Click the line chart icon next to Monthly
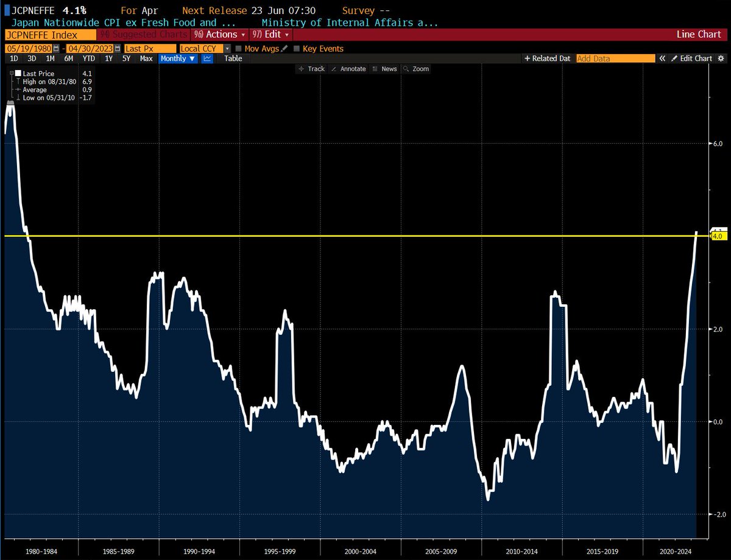 click(207, 58)
